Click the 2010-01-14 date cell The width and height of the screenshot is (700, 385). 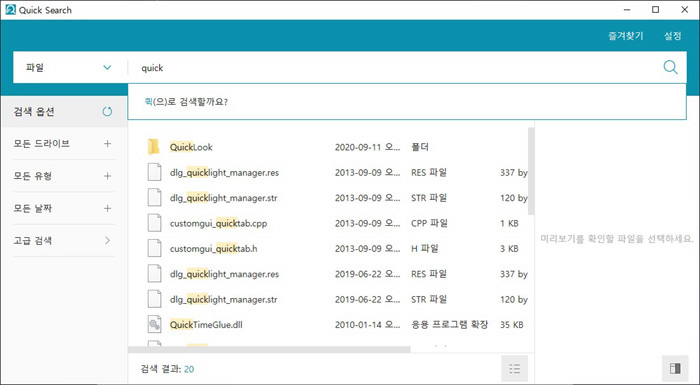[x=367, y=325]
